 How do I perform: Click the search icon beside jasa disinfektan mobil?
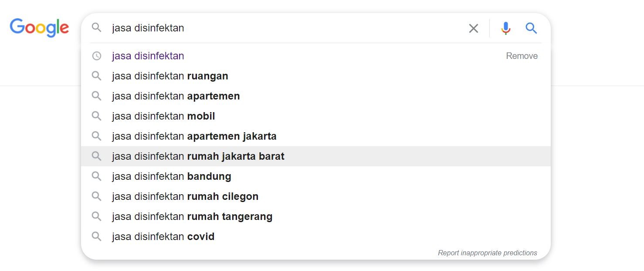(x=97, y=116)
